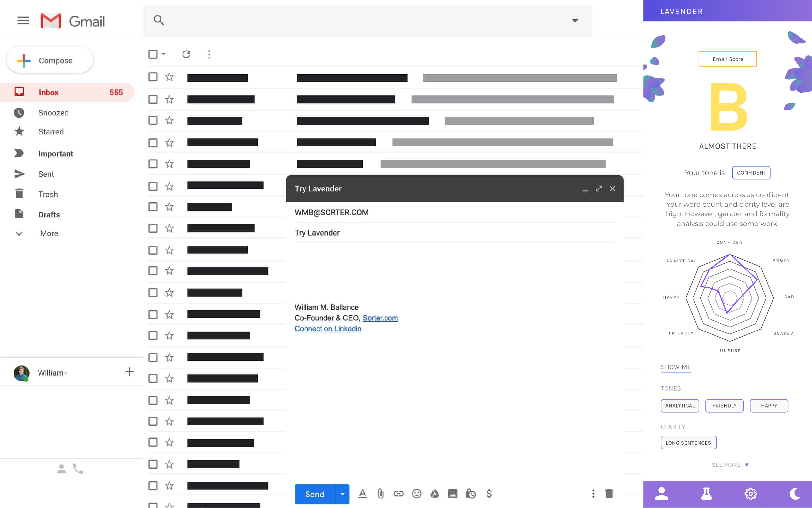Viewport: 812px width, 508px height.
Task: Open the Sent folder
Action: pos(46,174)
